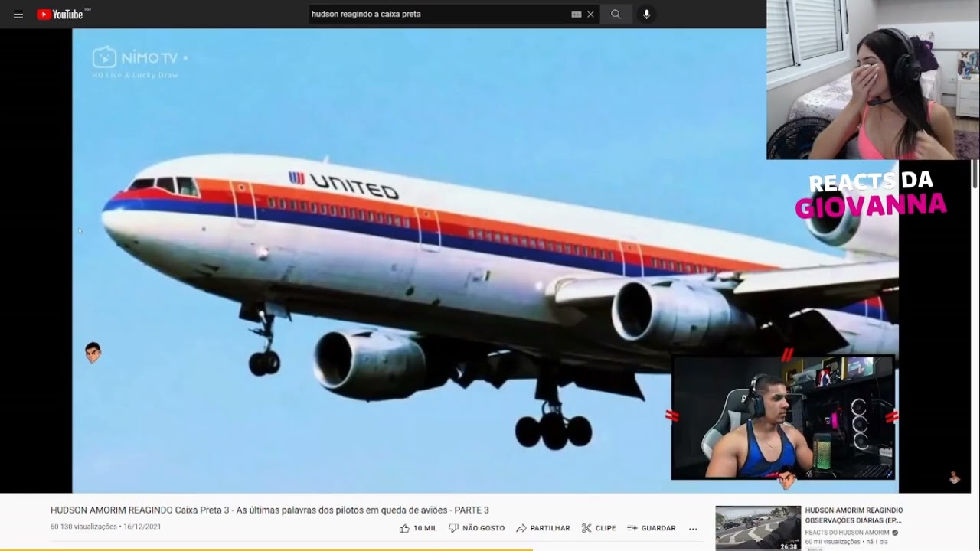Open suggested video thumbnail with 26:38 duration
This screenshot has height=551, width=980.
[x=758, y=528]
